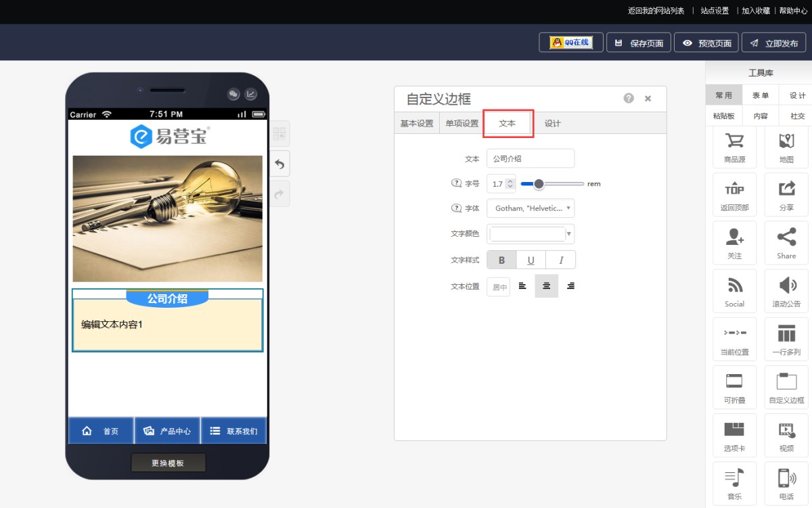This screenshot has width=812, height=508.
Task: Open the 文字颜色 color dropdown arrow
Action: coord(569,234)
